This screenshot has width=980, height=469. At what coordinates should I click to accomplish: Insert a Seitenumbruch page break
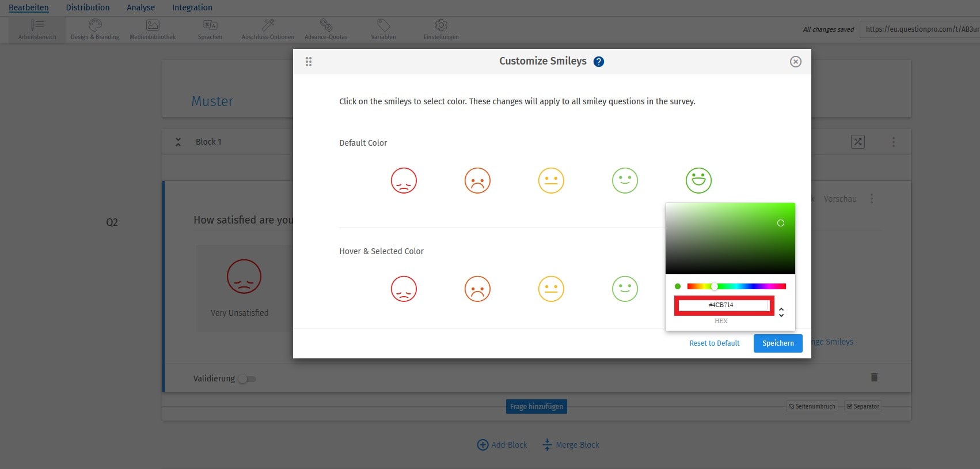812,406
